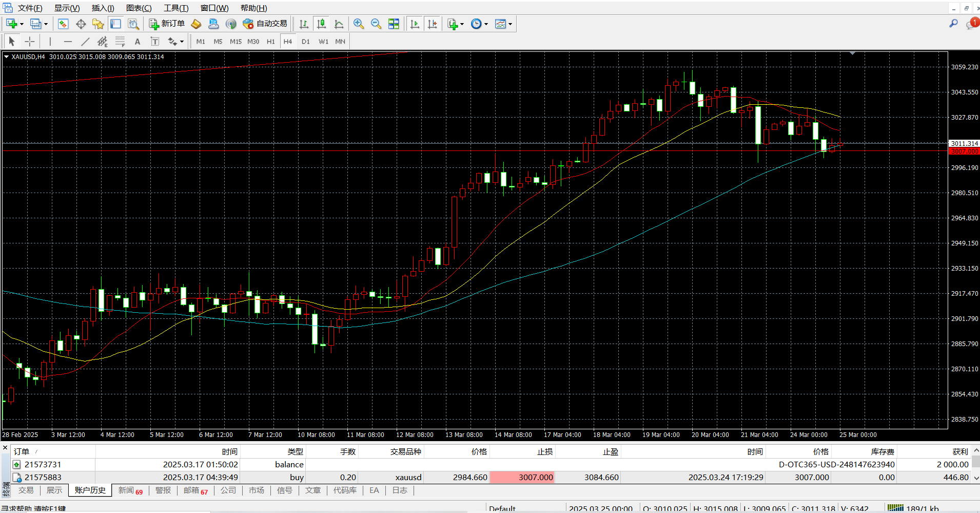Select the text label tool

pos(137,42)
